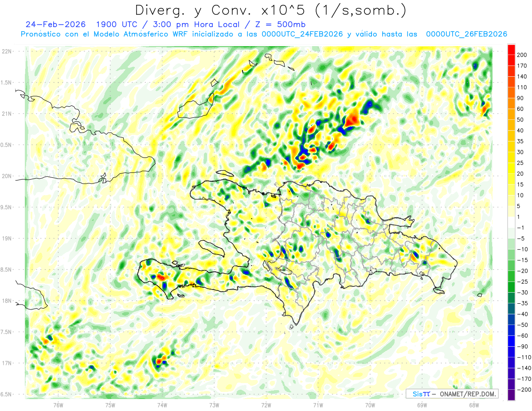Click the red top segment of the colorbar

511,50
